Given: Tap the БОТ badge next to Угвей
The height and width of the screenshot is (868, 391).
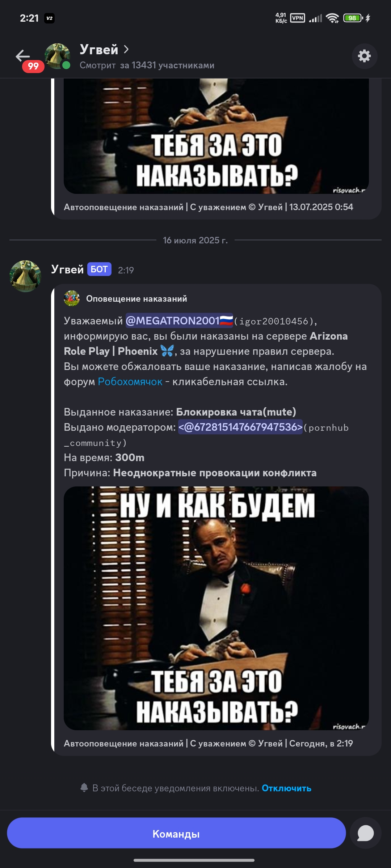Looking at the screenshot, I should point(99,269).
